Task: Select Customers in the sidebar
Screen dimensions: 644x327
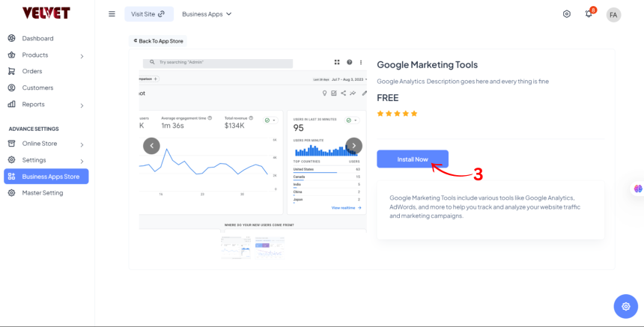Action: 37,88
